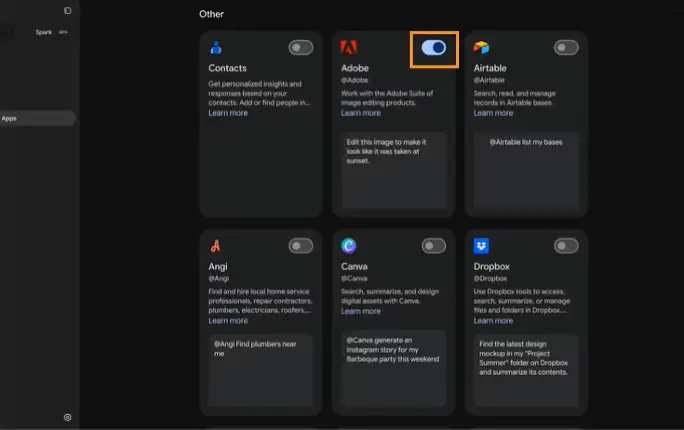
Task: Open Learn more link under Airtable
Action: coord(493,113)
